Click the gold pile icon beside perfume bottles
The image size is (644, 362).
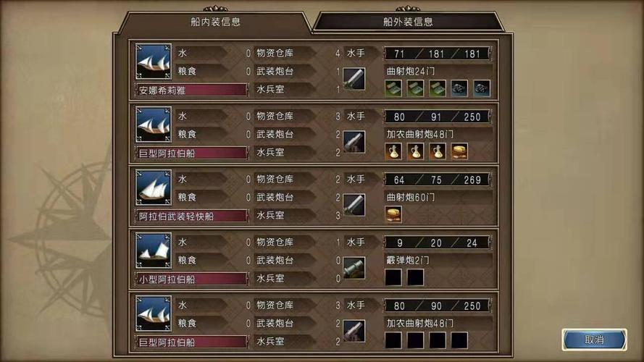pos(459,151)
